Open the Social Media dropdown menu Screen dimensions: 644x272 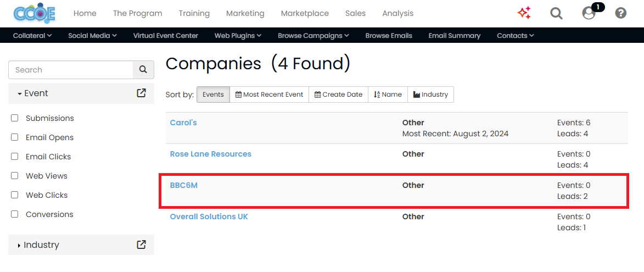pos(92,36)
